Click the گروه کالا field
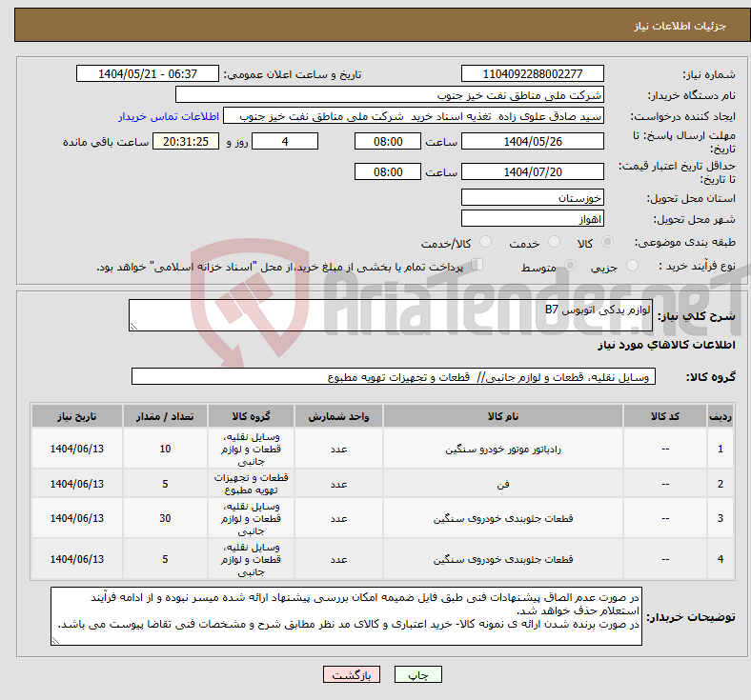The image size is (751, 700). coord(394,376)
